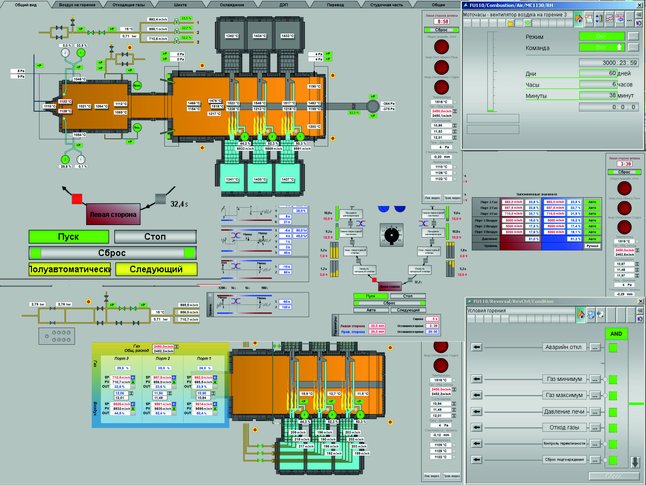
Task: Open the ellipsis button beside Аварийн откл
Action: pos(595,347)
